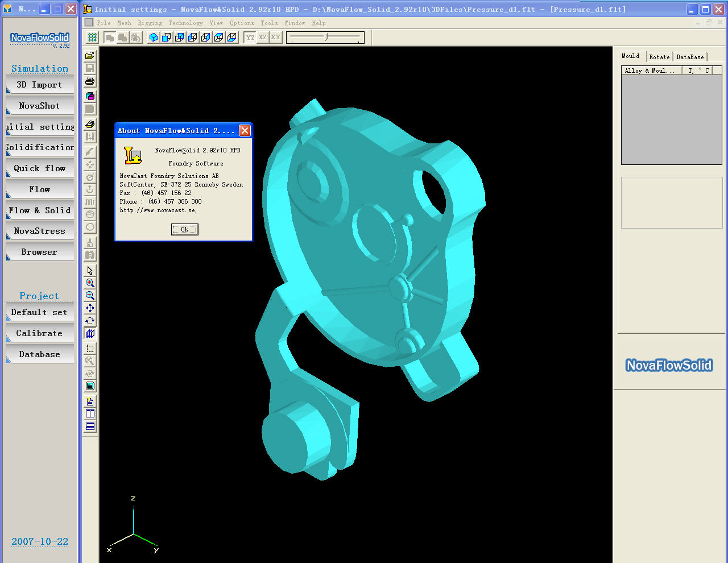Screen dimensions: 728x563
Task: Choose the arrow pointer select tool
Action: 90,271
